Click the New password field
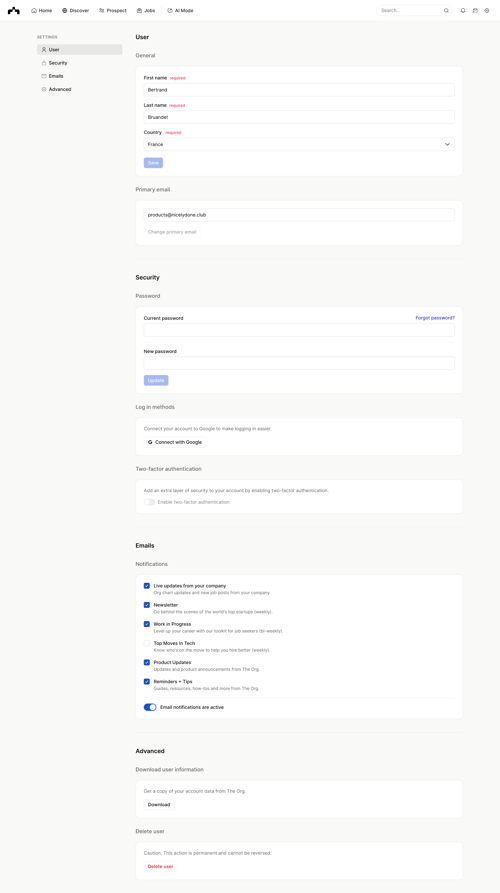The height and width of the screenshot is (893, 500). click(299, 363)
